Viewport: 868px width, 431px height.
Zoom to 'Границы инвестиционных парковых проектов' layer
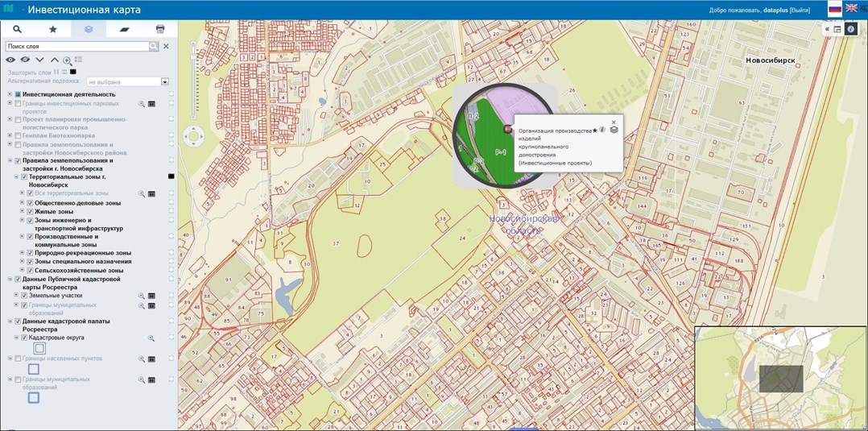click(x=141, y=104)
